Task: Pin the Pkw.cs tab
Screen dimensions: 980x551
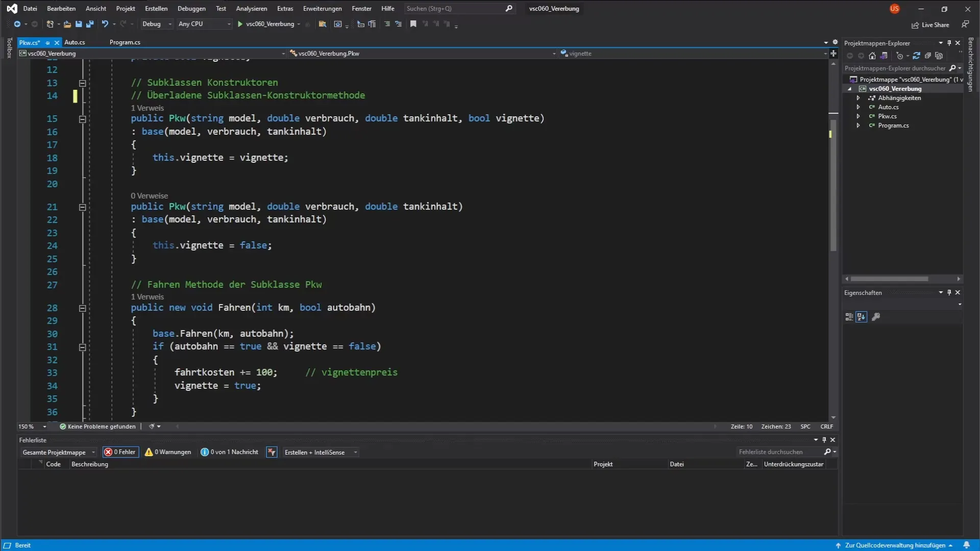Action: [47, 43]
